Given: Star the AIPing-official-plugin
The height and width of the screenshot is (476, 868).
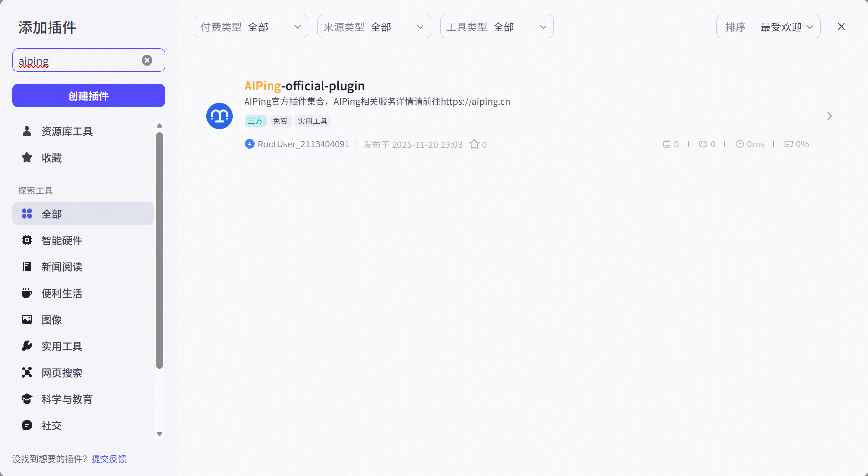Looking at the screenshot, I should [x=474, y=144].
